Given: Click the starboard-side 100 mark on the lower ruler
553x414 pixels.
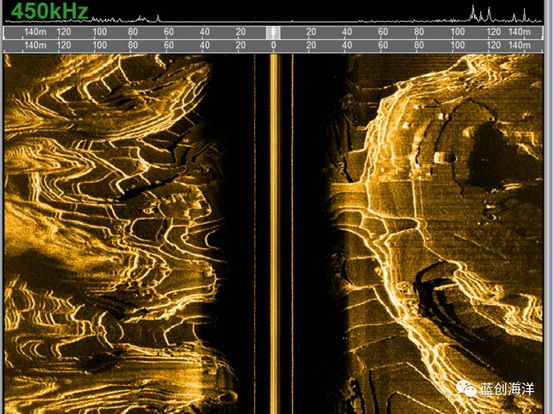Looking at the screenshot, I should pos(458,45).
